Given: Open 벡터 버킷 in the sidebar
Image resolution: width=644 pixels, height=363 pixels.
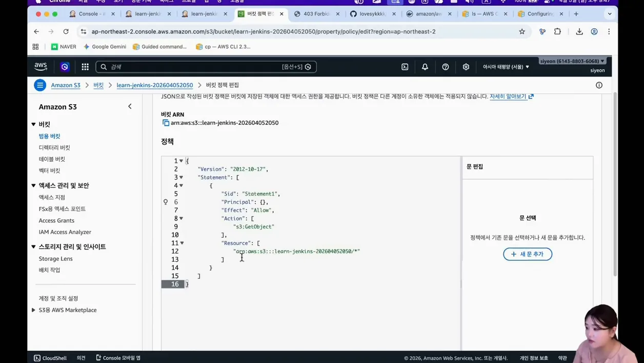Looking at the screenshot, I should (50, 170).
